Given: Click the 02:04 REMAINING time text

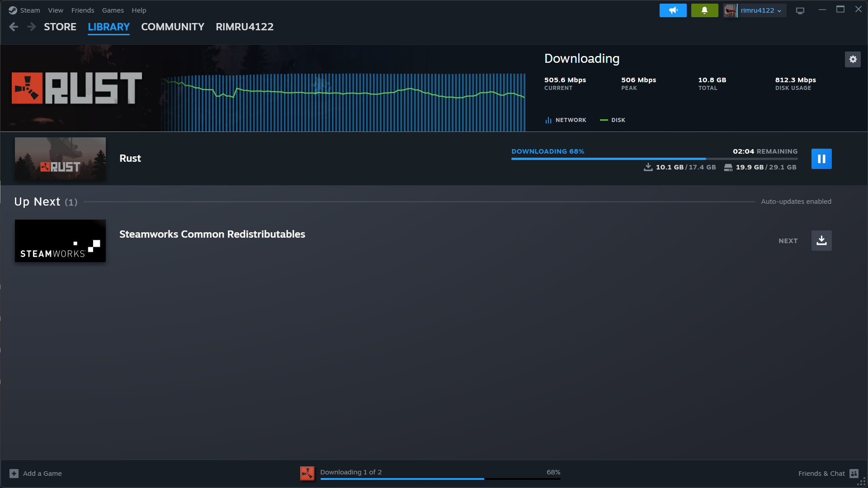Looking at the screenshot, I should click(765, 151).
